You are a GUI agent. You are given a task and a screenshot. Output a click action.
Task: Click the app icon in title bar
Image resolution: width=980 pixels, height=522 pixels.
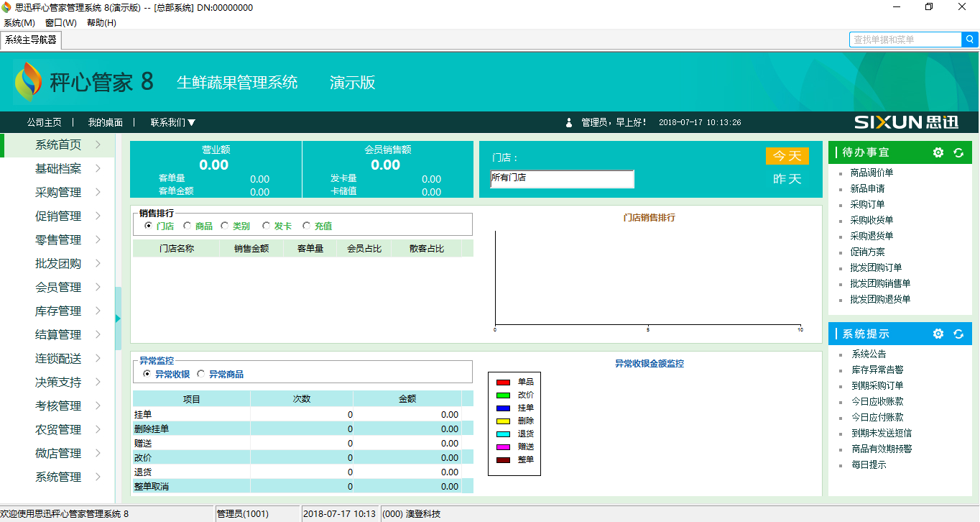6,7
